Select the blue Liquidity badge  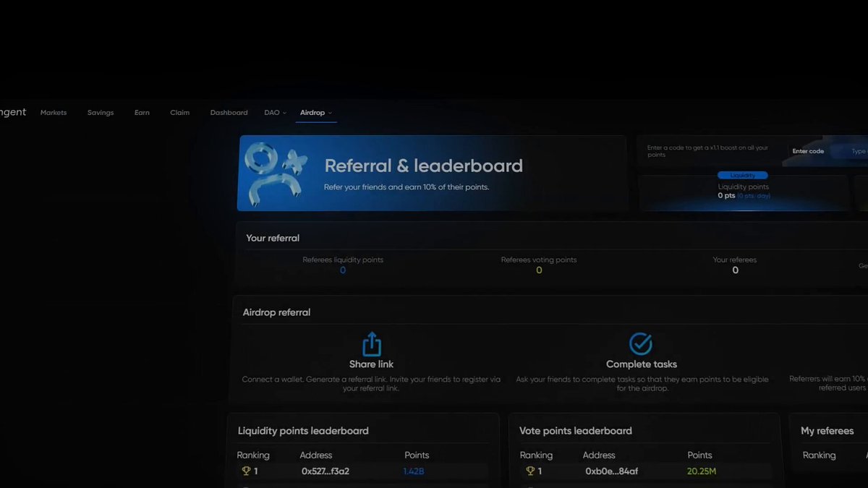click(x=743, y=176)
